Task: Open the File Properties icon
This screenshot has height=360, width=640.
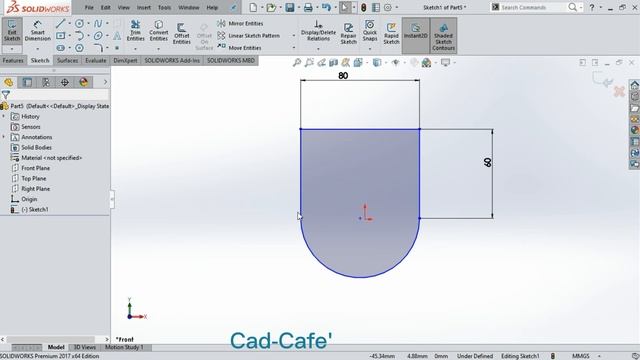Action: pos(376,7)
